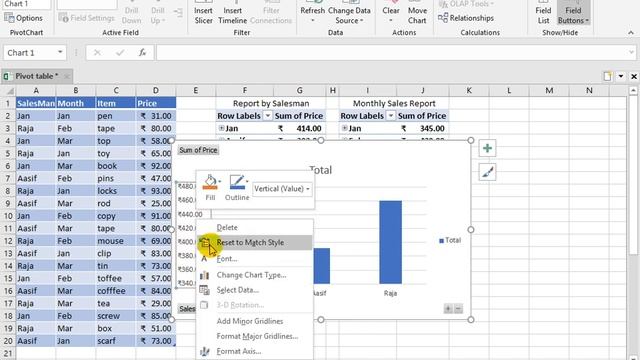Viewport: 640px width, 360px height.
Task: Click the SalesMan header cell
Action: click(36, 104)
